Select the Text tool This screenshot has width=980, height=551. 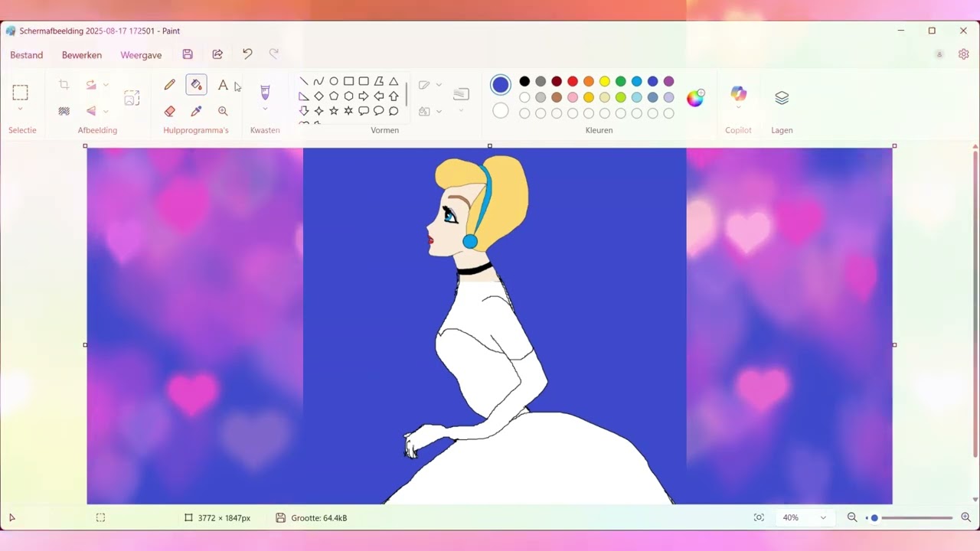point(223,85)
